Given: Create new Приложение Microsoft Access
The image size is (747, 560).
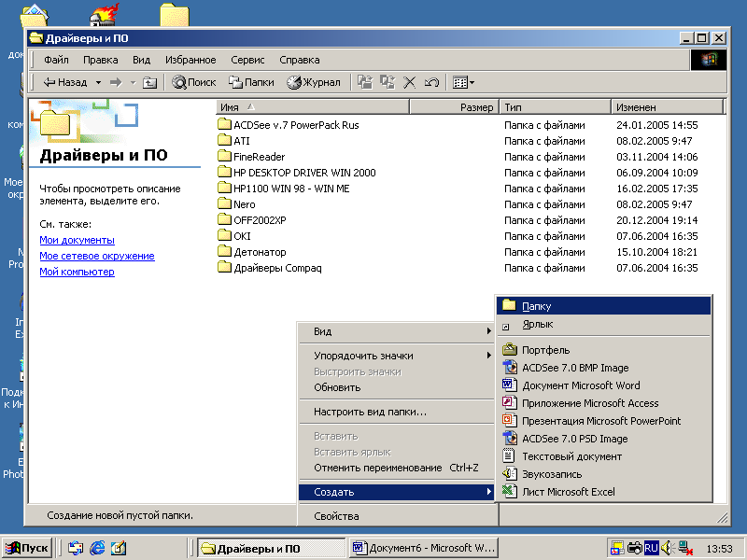Looking at the screenshot, I should pos(603,403).
